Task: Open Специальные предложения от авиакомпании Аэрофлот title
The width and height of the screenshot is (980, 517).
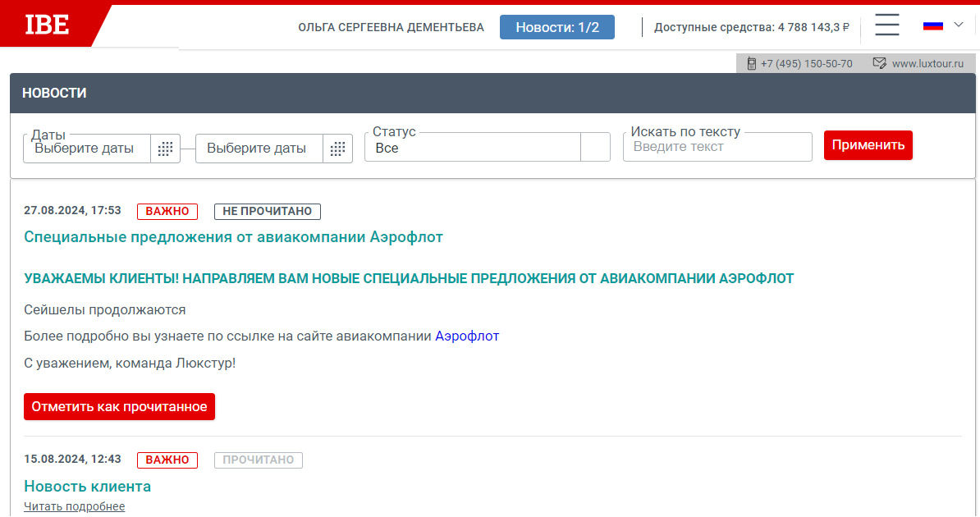Action: coord(233,237)
